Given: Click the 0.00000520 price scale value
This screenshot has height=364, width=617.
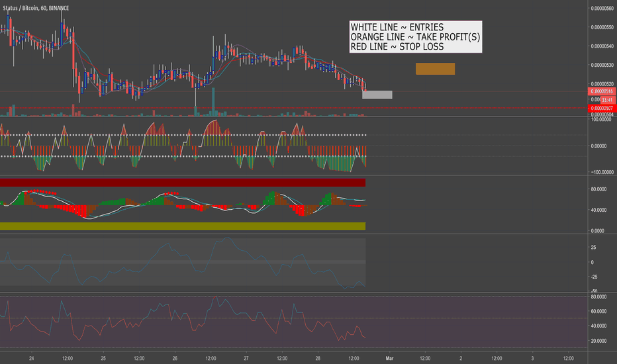Looking at the screenshot, I should (x=602, y=84).
